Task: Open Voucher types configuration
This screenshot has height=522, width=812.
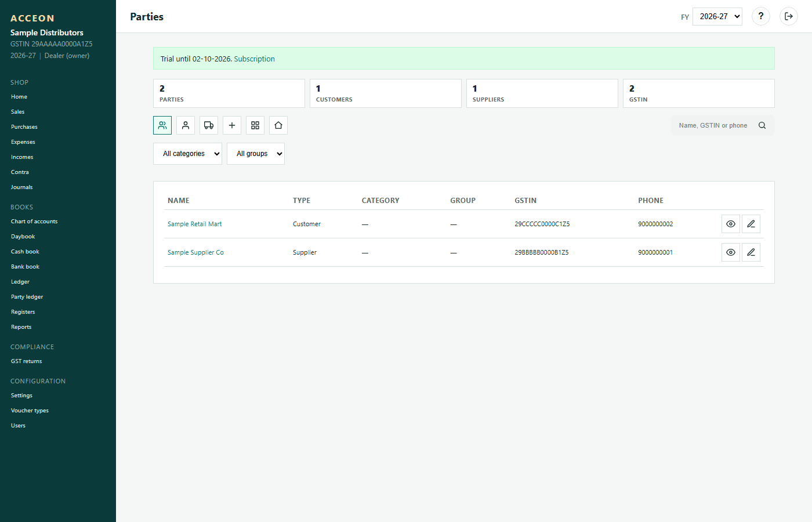Action: [30, 411]
